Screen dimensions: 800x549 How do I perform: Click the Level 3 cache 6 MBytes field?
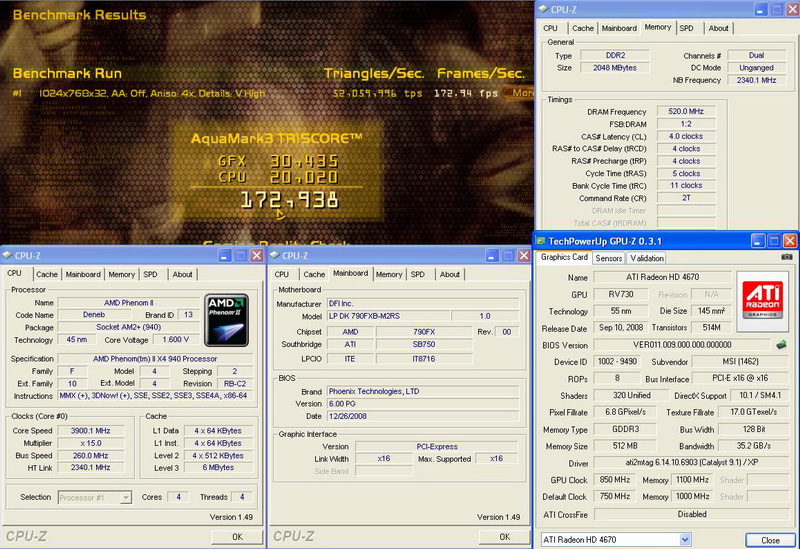[x=218, y=467]
